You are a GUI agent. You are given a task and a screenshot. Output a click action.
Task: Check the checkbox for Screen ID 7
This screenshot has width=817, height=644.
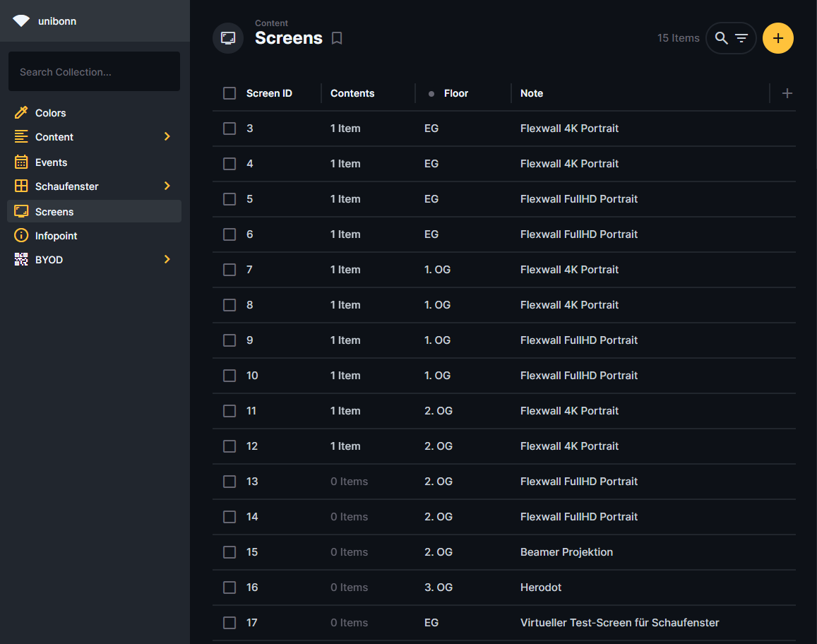click(x=229, y=270)
